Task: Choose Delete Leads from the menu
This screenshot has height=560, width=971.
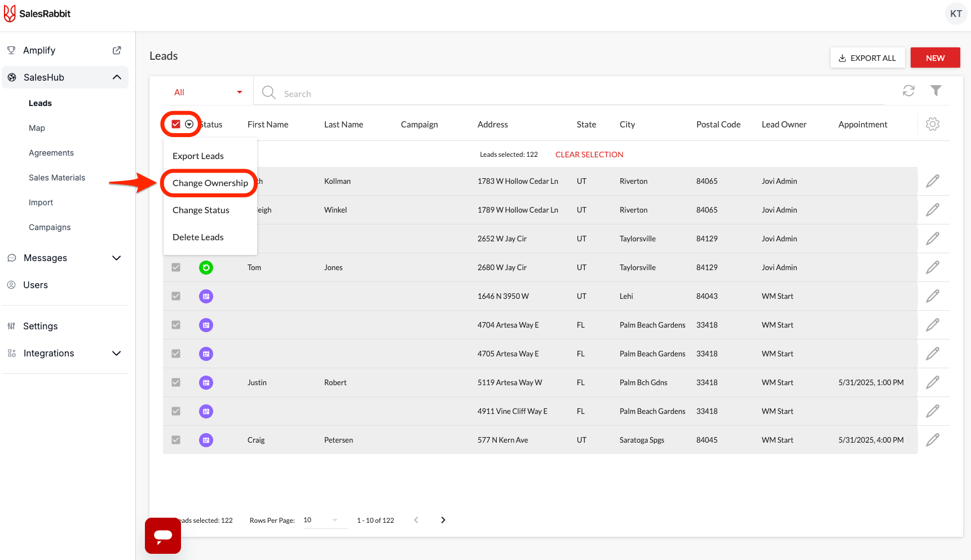Action: pos(210,237)
